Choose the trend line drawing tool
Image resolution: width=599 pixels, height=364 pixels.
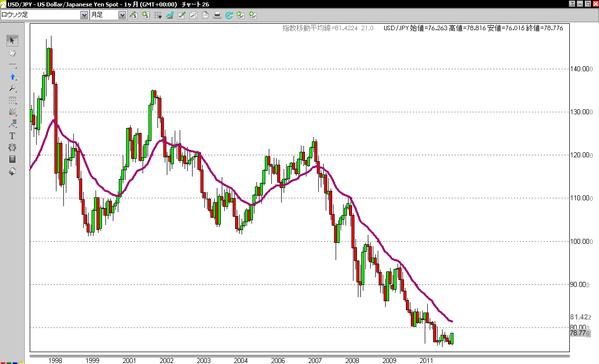(x=13, y=65)
